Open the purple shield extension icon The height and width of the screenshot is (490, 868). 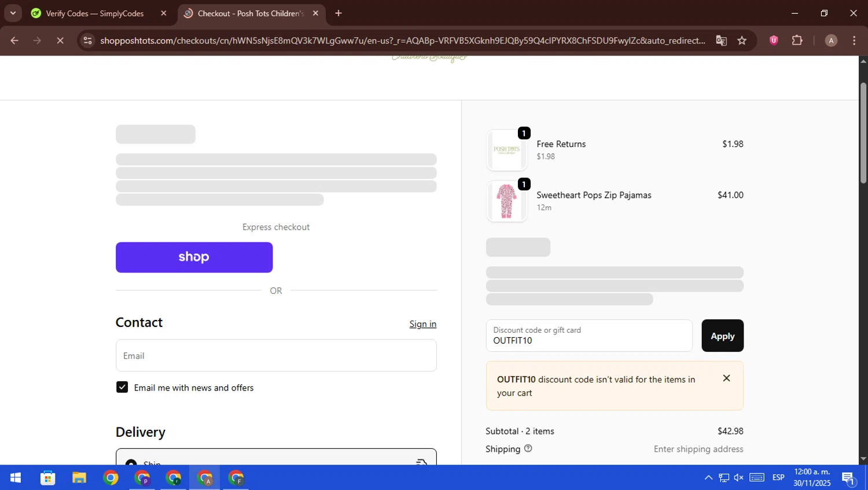coord(774,40)
